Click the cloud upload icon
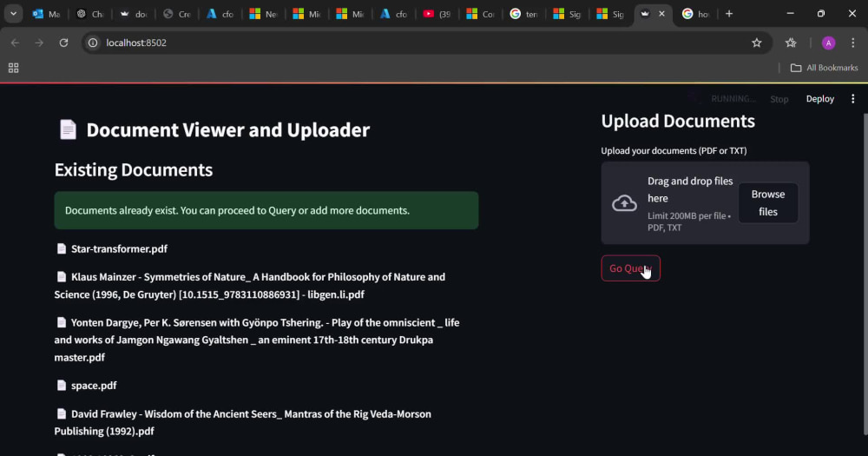The height and width of the screenshot is (456, 868). (624, 202)
